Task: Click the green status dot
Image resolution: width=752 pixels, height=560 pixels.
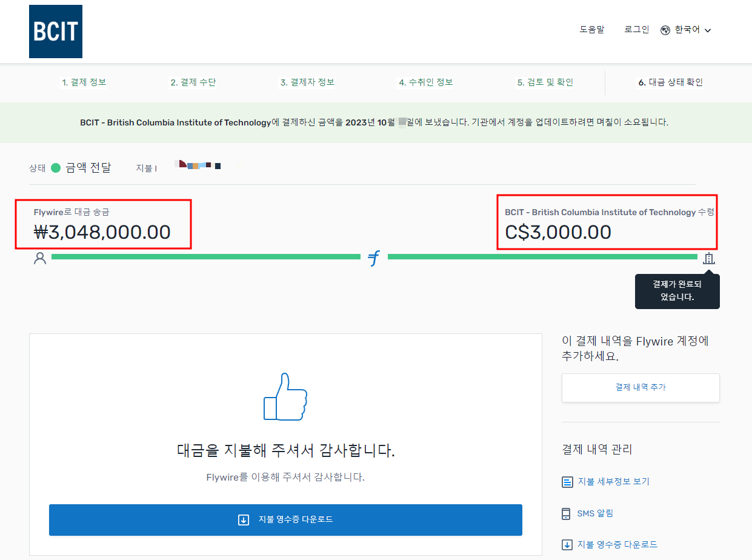Action: [56, 168]
